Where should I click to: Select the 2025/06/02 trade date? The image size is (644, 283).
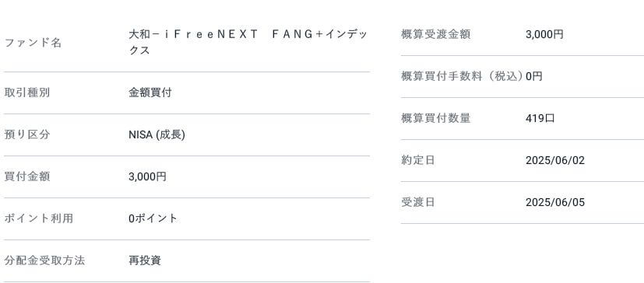tap(555, 160)
